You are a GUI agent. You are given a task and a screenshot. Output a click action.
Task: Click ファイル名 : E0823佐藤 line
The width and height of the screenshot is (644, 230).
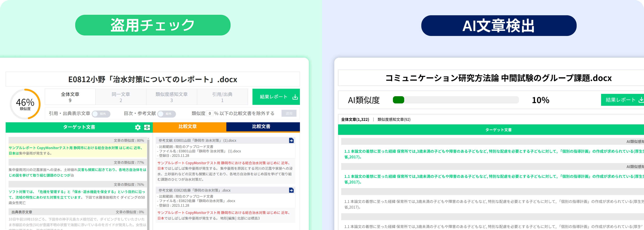point(196,201)
